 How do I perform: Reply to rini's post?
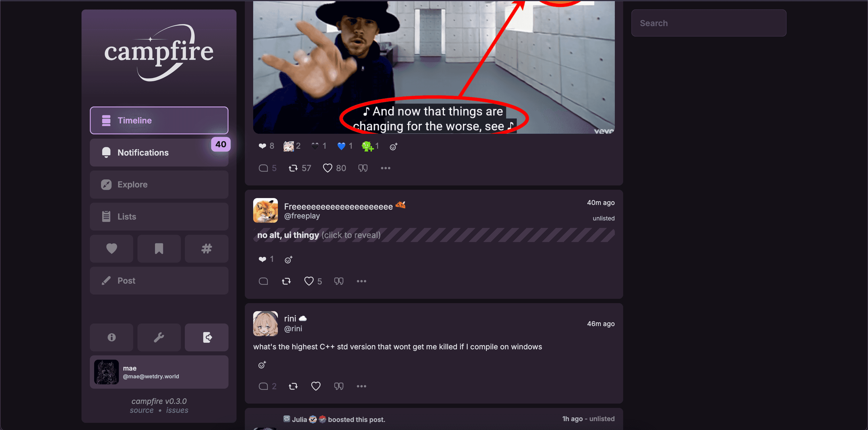tap(263, 386)
